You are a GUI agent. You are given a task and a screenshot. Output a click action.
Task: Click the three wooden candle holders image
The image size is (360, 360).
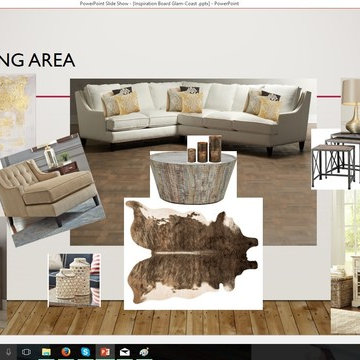(205, 149)
